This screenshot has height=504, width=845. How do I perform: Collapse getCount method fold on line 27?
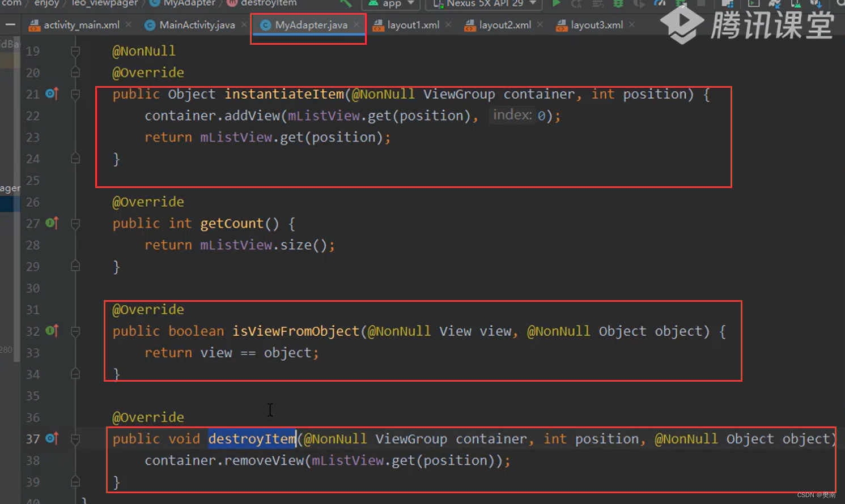click(75, 224)
